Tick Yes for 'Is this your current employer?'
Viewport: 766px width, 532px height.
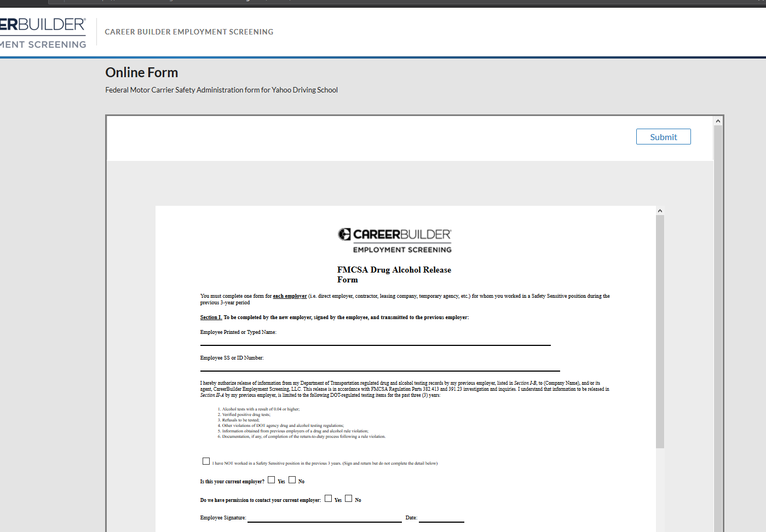point(271,480)
